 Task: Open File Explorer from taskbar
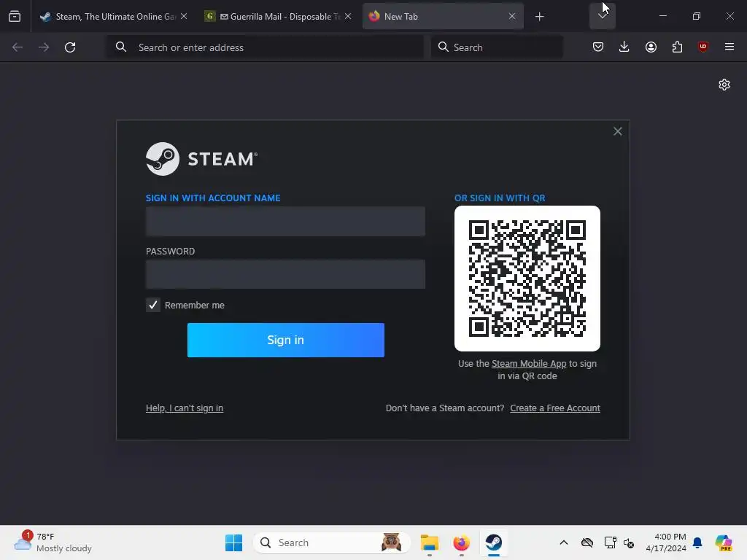point(429,542)
